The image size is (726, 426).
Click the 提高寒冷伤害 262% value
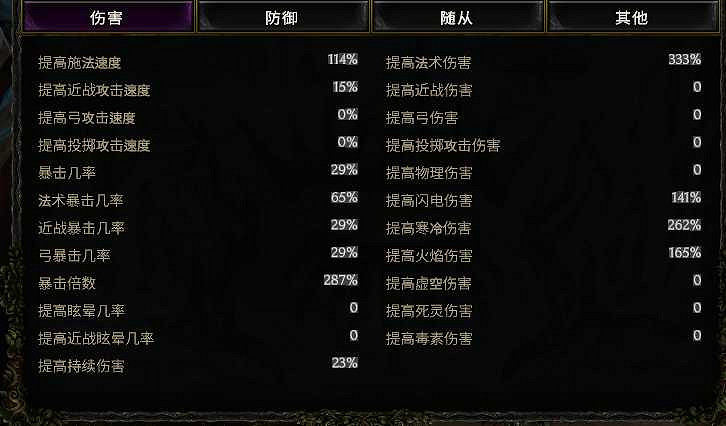click(x=684, y=225)
